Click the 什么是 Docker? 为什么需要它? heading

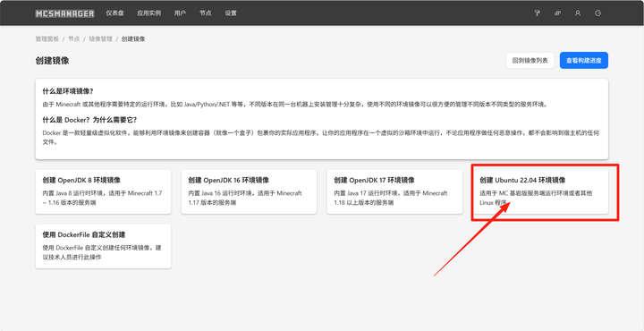click(89, 120)
